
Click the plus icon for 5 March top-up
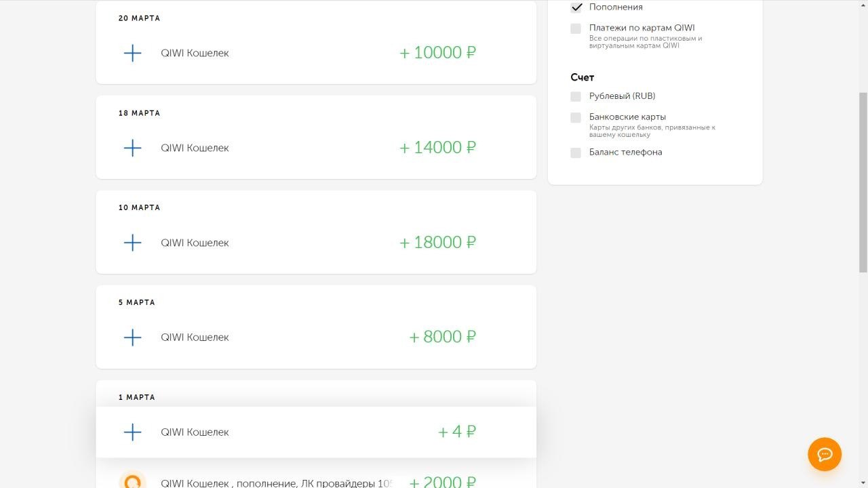(x=133, y=338)
